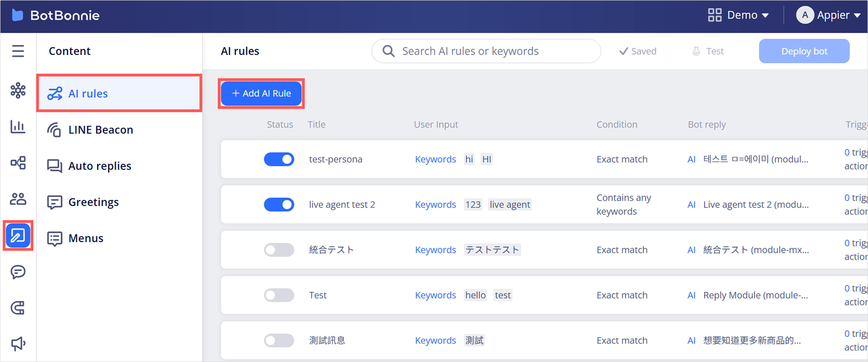The image size is (868, 362).
Task: Disable the live agent test 2 toggle
Action: [x=279, y=204]
